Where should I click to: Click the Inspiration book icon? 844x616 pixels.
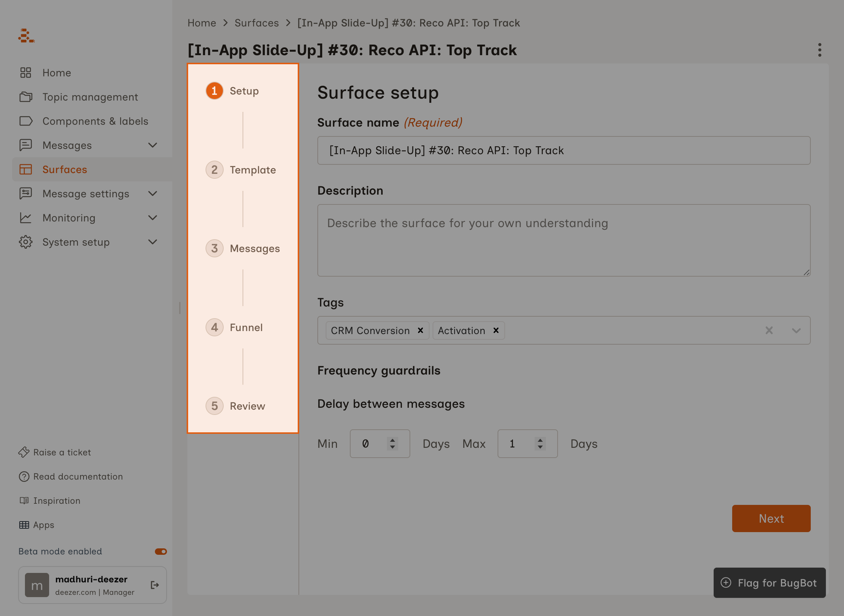point(24,500)
